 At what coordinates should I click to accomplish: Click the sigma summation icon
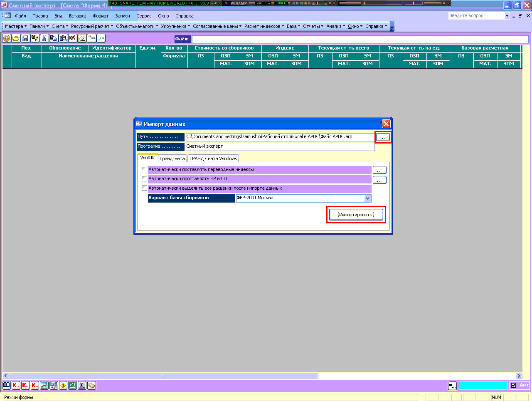click(x=82, y=385)
